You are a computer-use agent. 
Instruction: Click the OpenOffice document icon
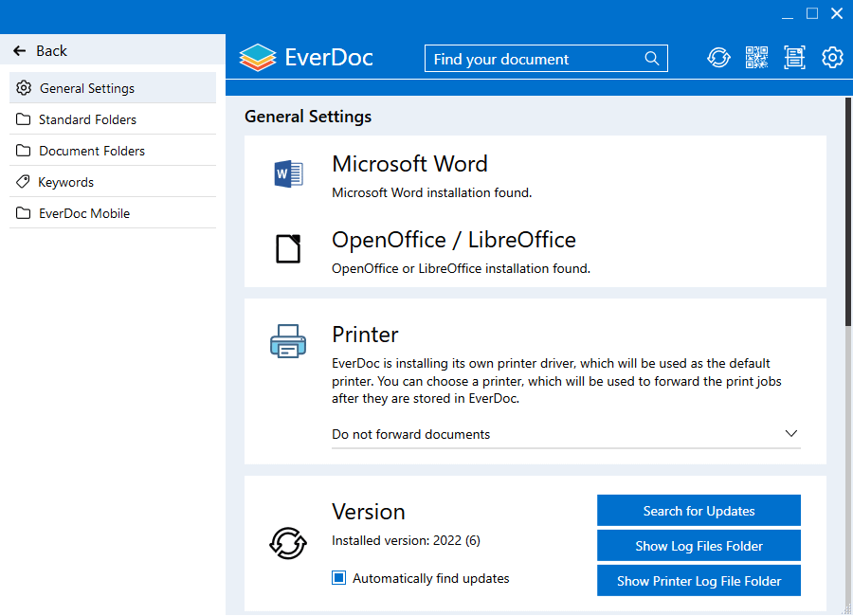coord(287,248)
